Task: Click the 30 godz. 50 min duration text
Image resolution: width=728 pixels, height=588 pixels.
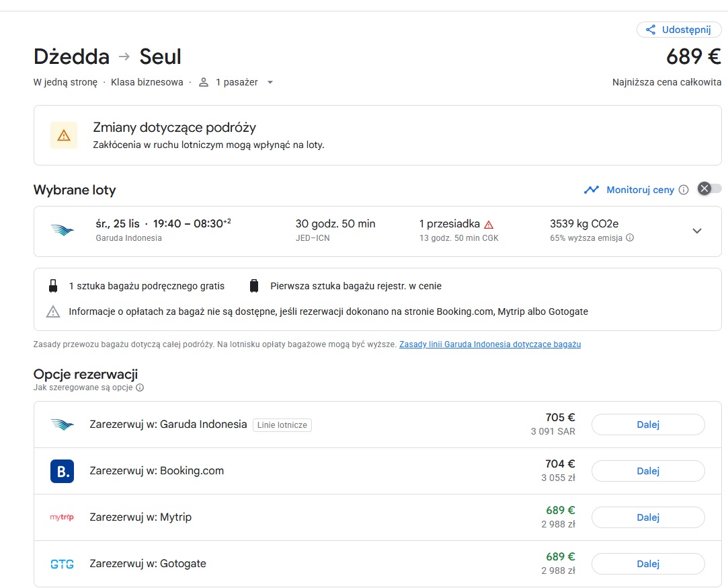Action: 335,223
